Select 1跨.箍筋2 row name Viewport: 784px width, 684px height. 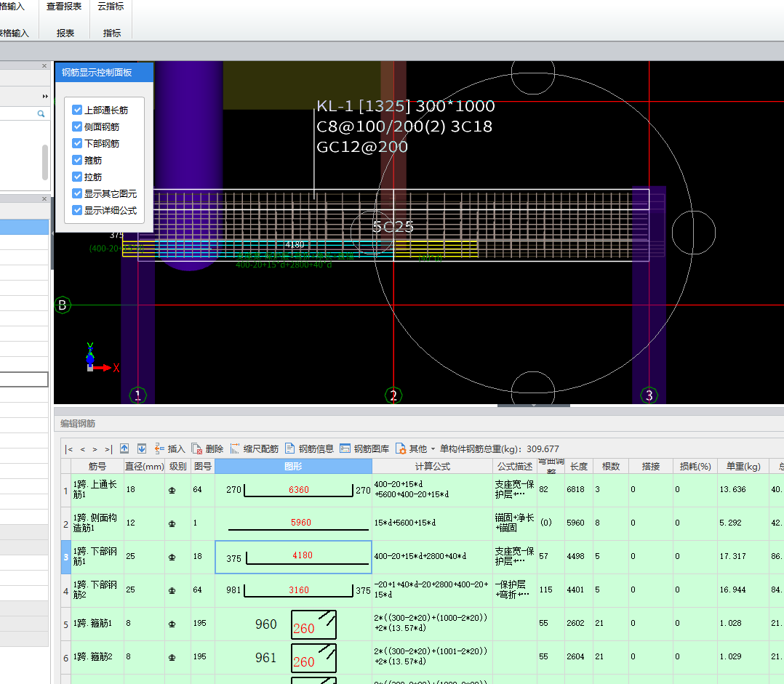click(x=97, y=657)
